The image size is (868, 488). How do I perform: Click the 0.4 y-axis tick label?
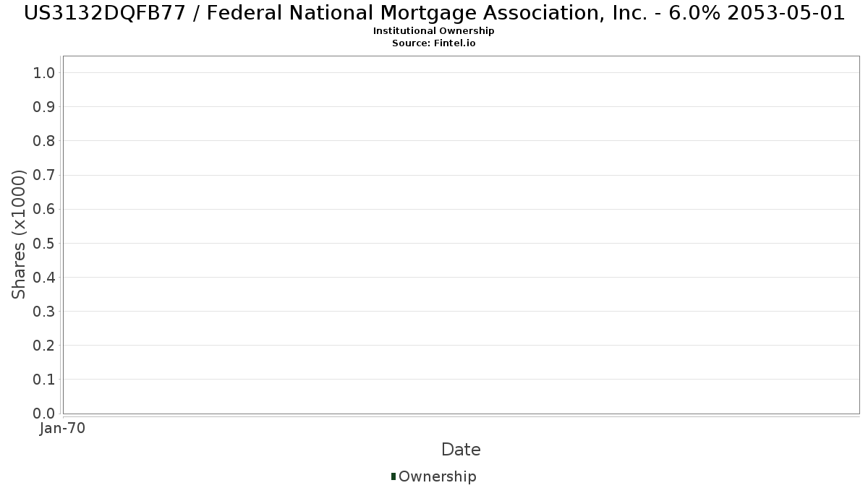pyautogui.click(x=45, y=277)
